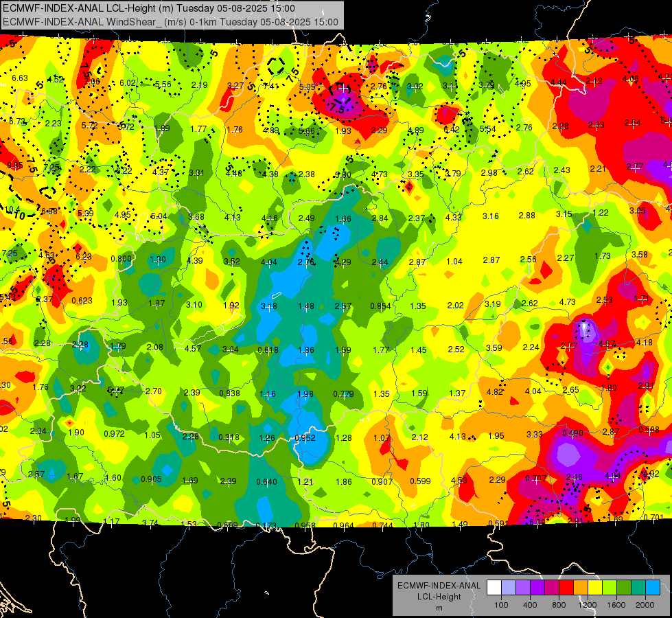672x618 pixels.
Task: Click the grid value 3.33
Action: point(535,435)
